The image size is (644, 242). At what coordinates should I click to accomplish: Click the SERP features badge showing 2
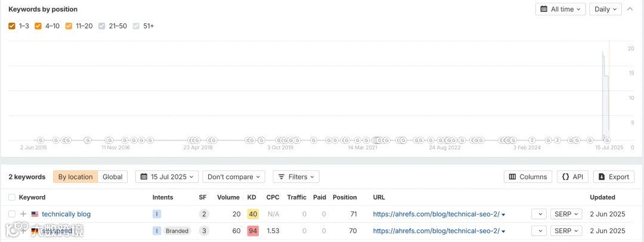click(203, 214)
